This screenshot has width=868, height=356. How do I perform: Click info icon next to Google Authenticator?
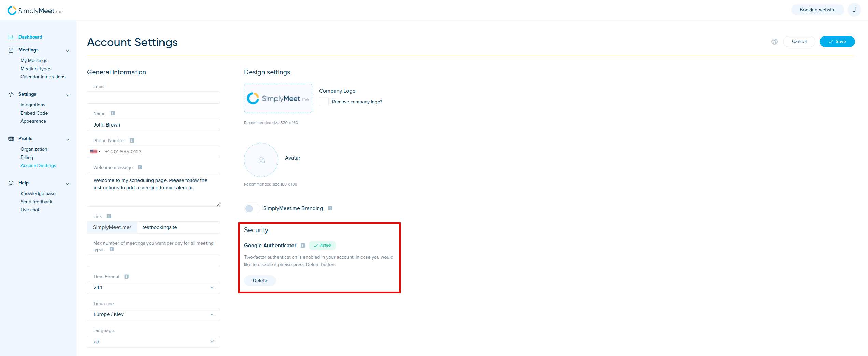(x=303, y=246)
